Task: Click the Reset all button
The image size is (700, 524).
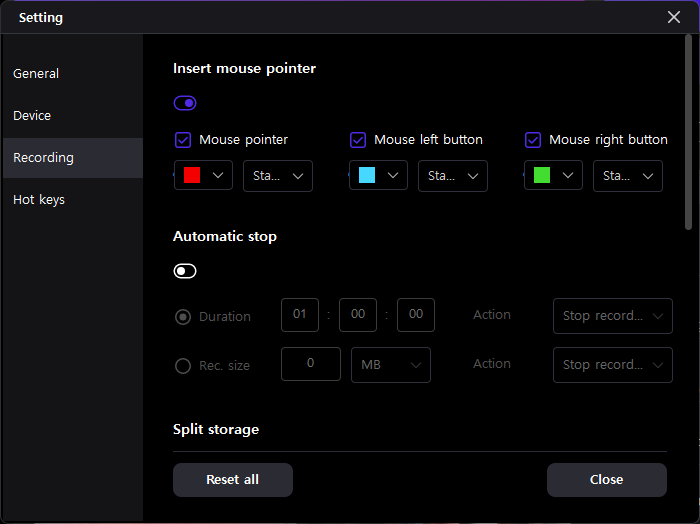Action: point(233,480)
